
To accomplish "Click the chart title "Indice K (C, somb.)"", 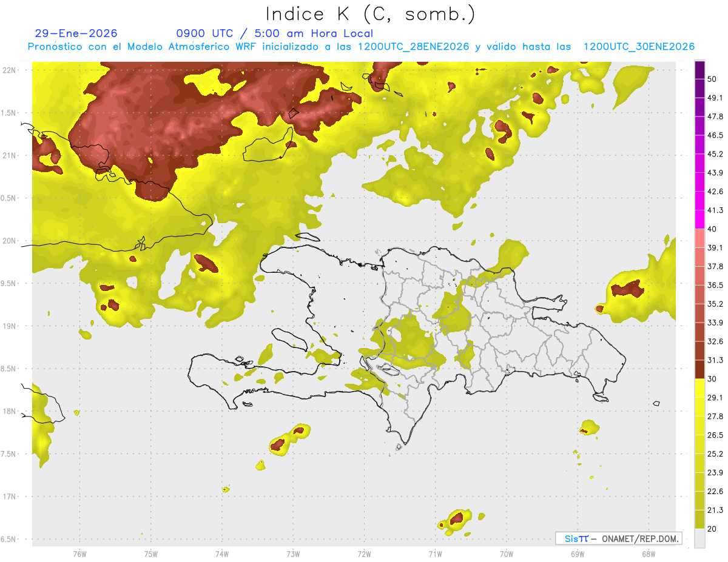I will (x=370, y=14).
